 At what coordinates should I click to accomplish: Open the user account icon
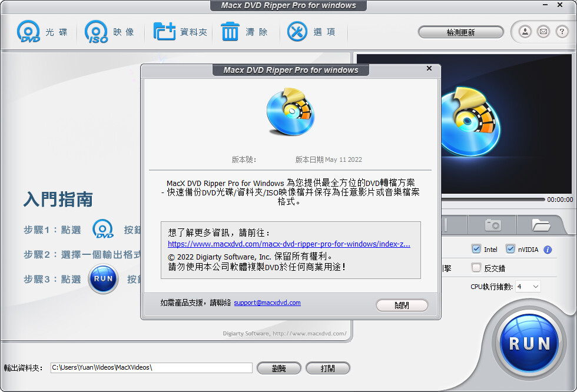pos(524,32)
